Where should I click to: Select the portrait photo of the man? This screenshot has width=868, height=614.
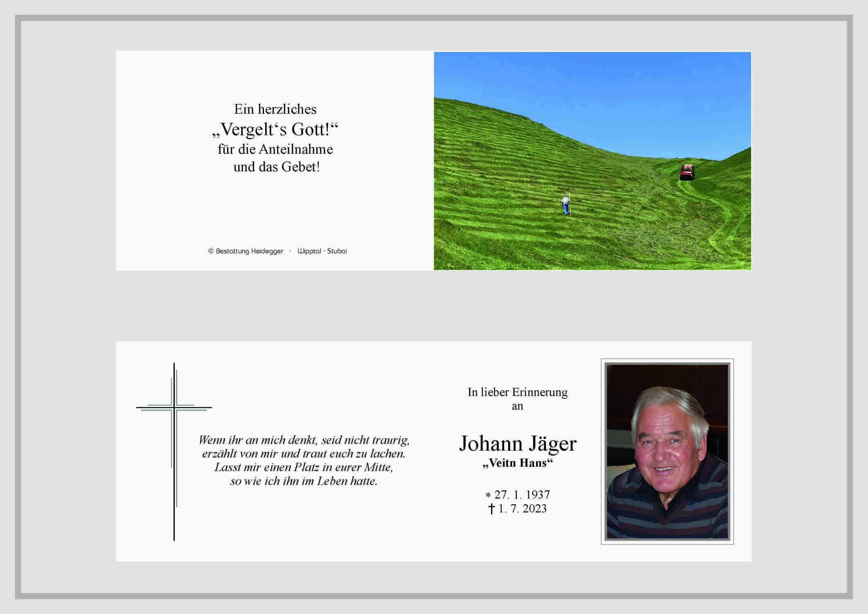[x=667, y=451]
